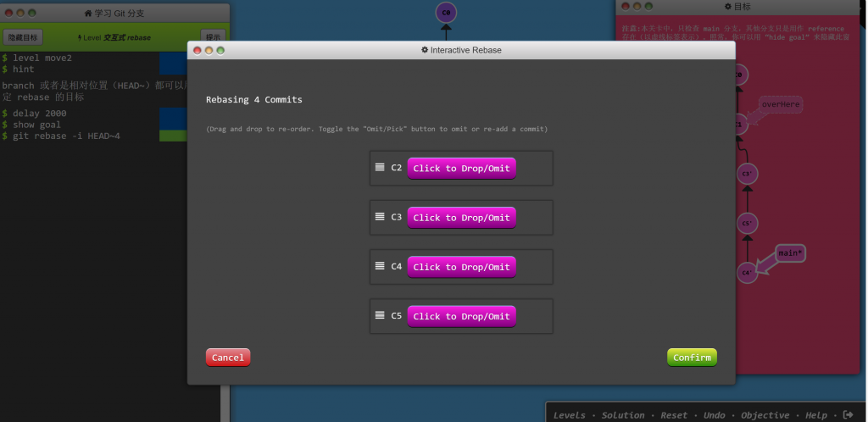Image resolution: width=868 pixels, height=422 pixels.
Task: Open Levels from the bottom bar
Action: 569,415
